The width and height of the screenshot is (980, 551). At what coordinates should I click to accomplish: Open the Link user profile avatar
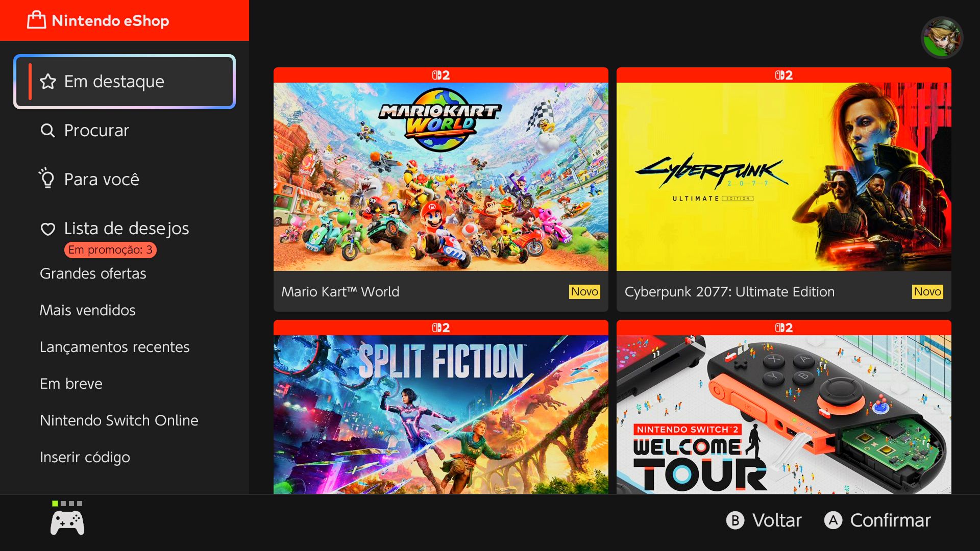click(x=941, y=38)
